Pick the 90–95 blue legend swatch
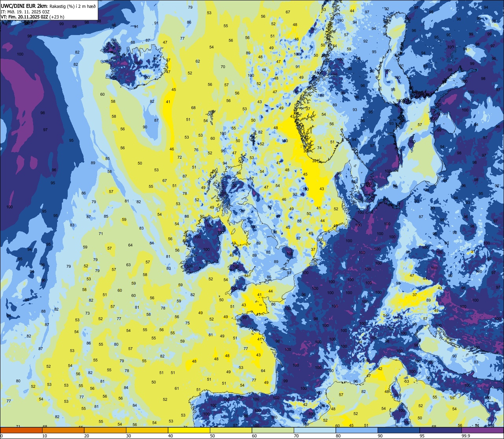The width and height of the screenshot is (504, 439). pyautogui.click(x=398, y=430)
